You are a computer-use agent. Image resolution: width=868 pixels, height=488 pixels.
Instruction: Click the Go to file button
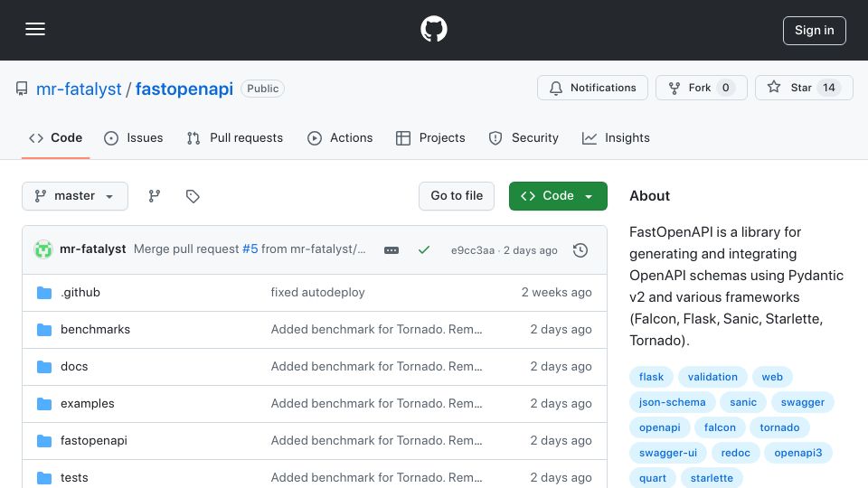click(457, 196)
